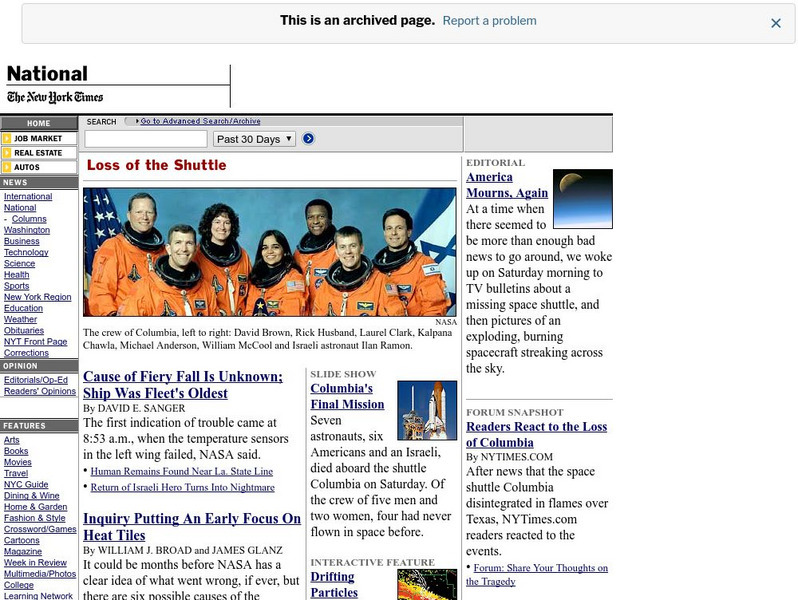Go to Business news section
This screenshot has height=600, width=798.
21,241
